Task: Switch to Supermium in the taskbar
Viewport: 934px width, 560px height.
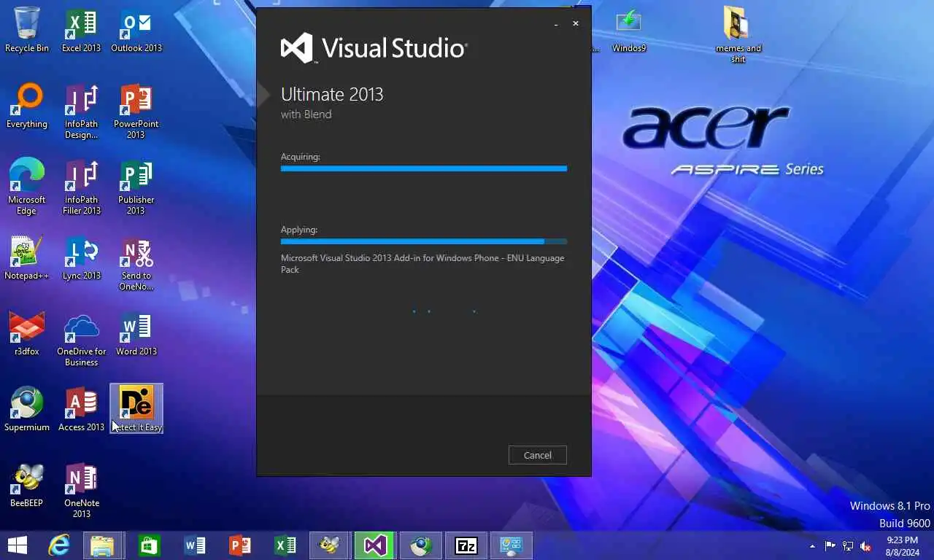Action: pos(420,545)
